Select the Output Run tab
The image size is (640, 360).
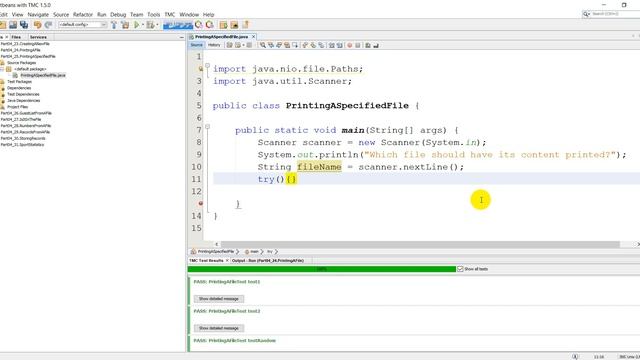[268, 260]
